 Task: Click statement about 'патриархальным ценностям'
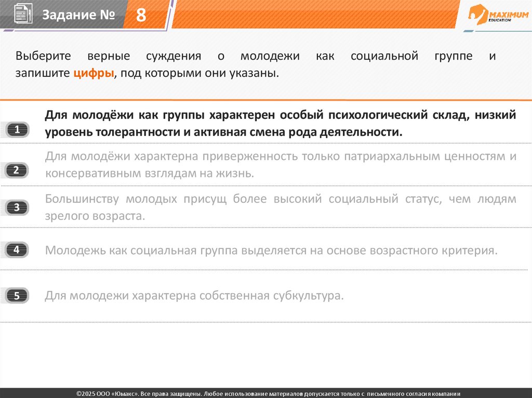pos(281,164)
